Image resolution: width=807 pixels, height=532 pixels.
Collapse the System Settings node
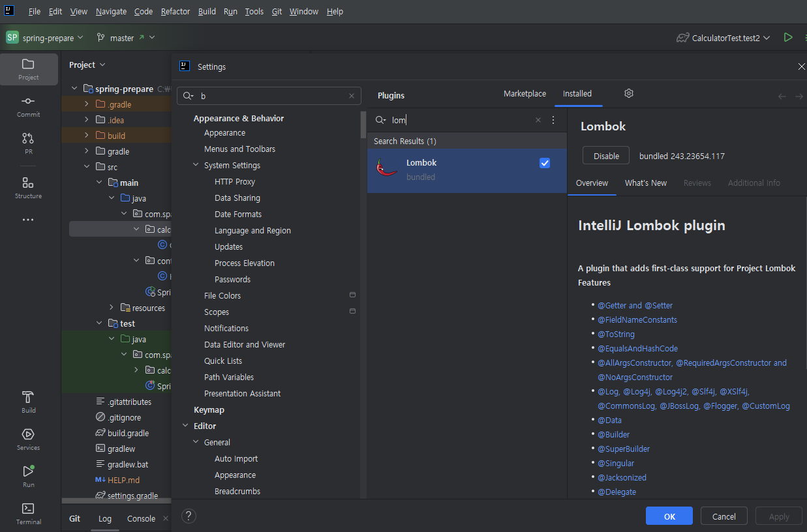(x=196, y=166)
